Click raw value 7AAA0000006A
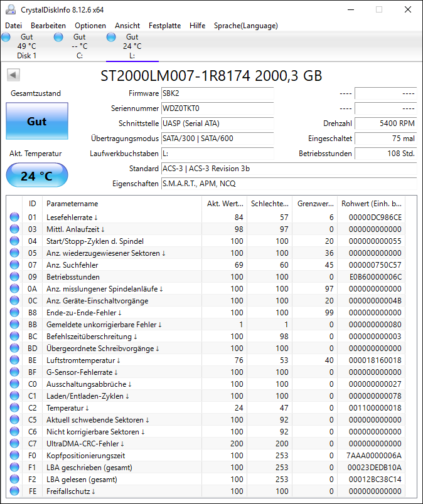This screenshot has height=504, width=423. click(374, 456)
